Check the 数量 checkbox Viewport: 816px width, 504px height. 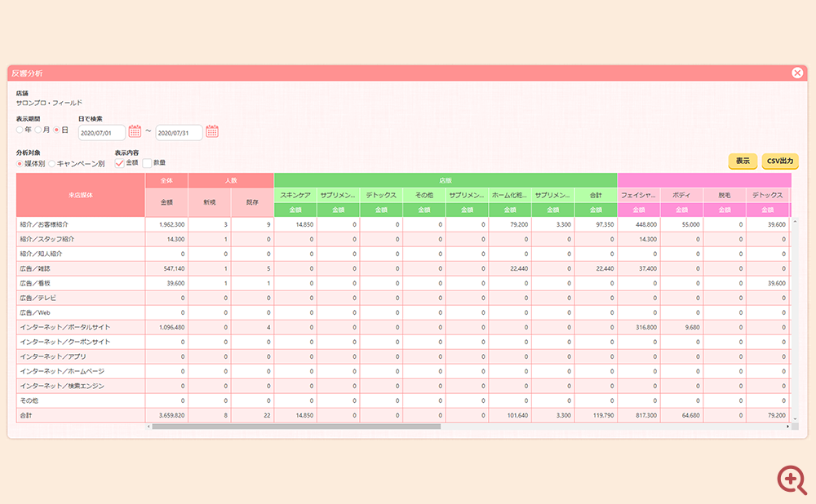(147, 163)
